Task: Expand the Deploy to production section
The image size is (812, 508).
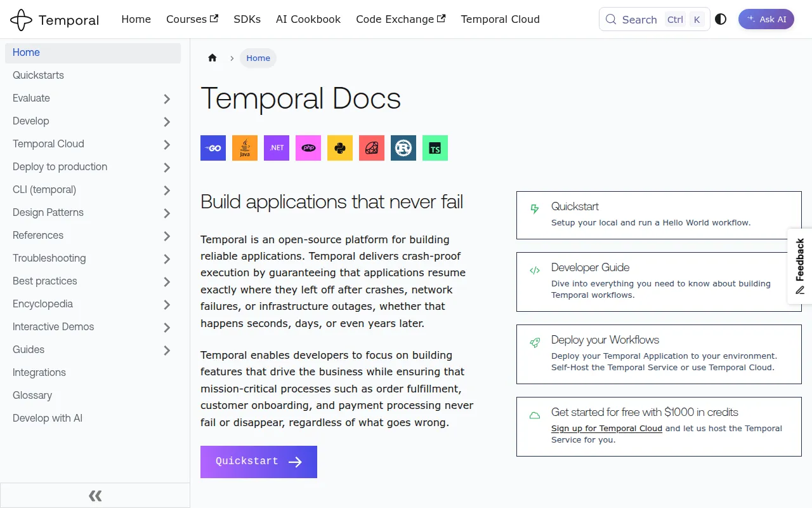Action: coord(167,167)
